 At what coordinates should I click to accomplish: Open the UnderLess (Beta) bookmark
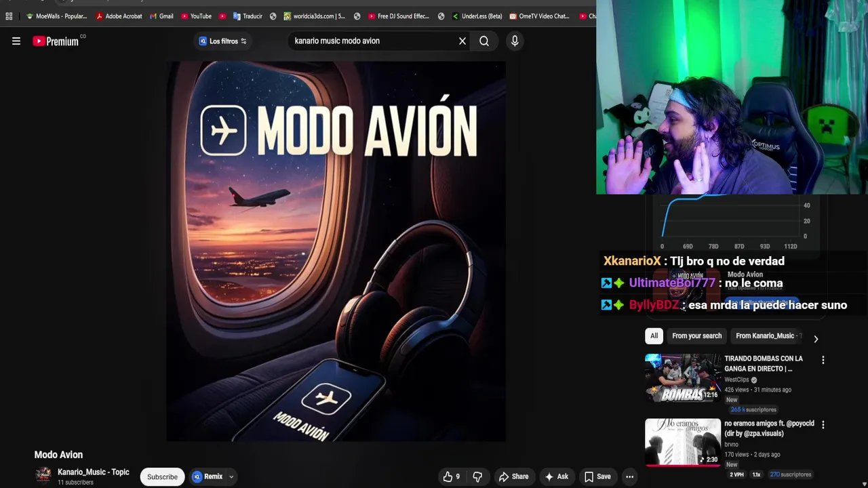477,16
